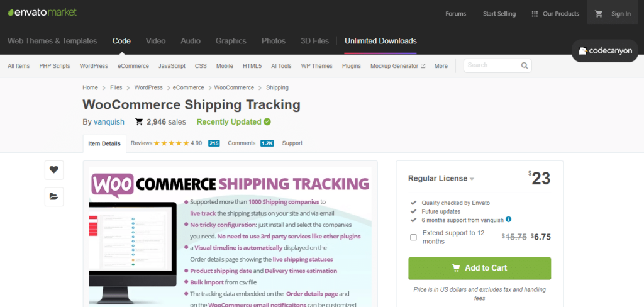Click the Sign In link
The width and height of the screenshot is (644, 307).
[x=621, y=14]
